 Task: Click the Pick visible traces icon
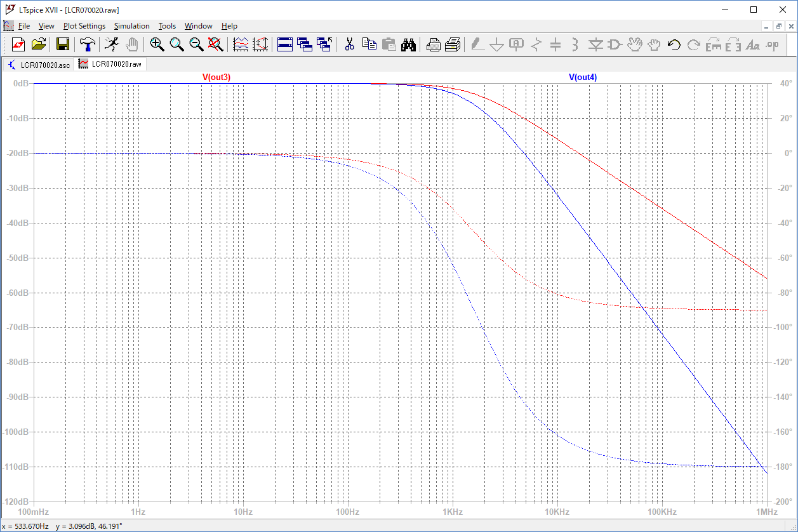[x=241, y=44]
